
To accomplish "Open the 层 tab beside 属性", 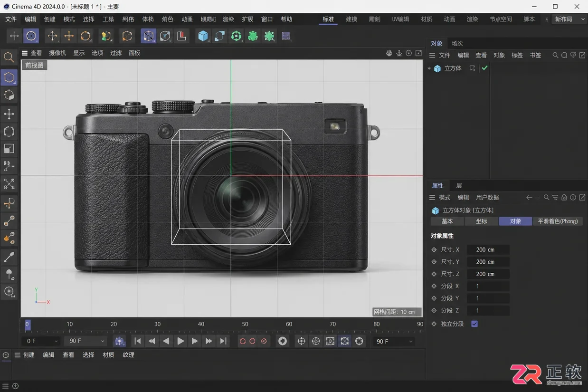I will [459, 186].
